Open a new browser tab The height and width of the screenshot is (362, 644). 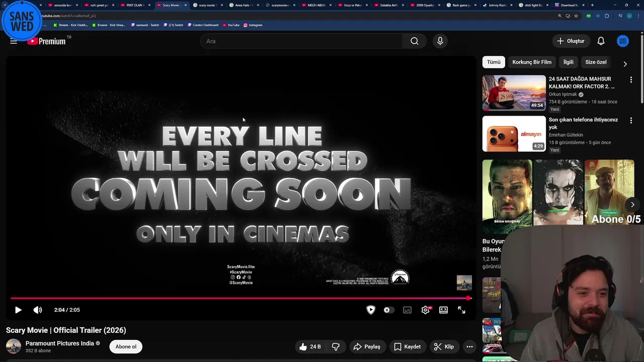(x=592, y=5)
